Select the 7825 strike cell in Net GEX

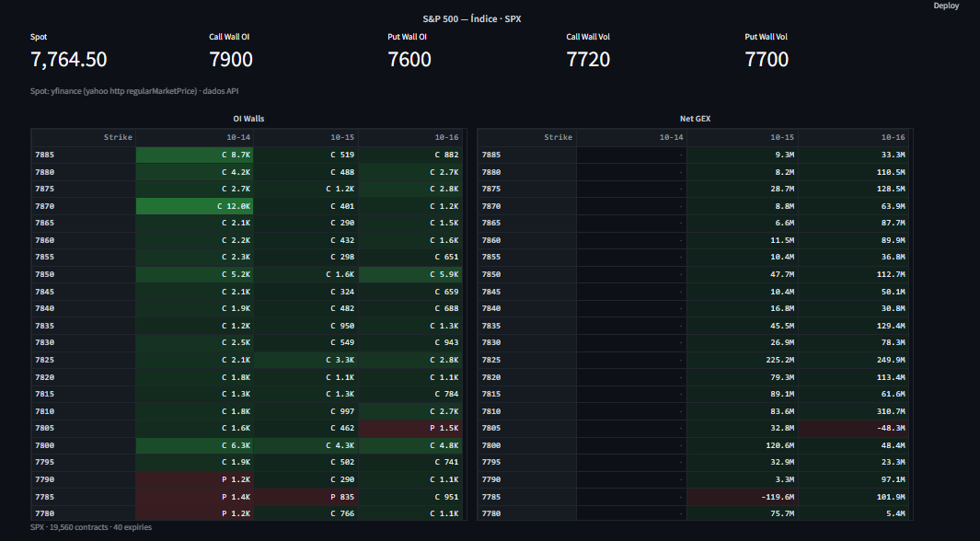(527, 360)
